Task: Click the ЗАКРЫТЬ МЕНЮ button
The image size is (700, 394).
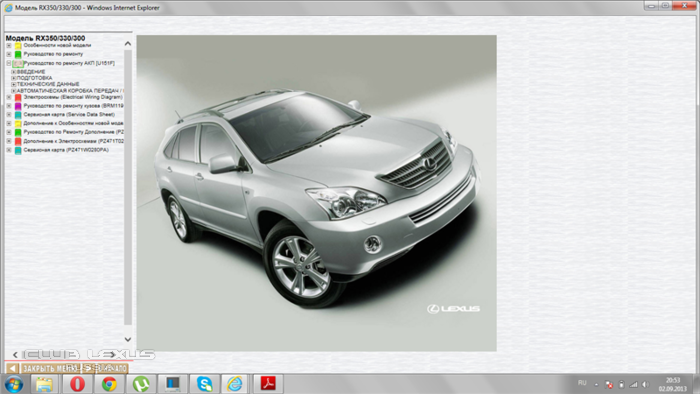Action: coord(51,369)
